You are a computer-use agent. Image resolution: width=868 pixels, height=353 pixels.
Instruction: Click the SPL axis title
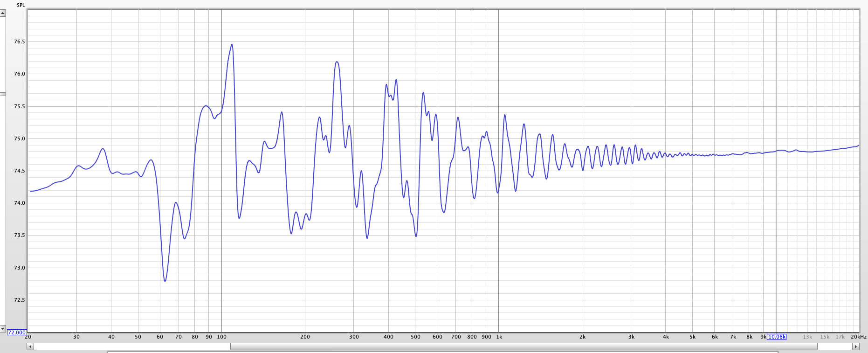(x=21, y=5)
